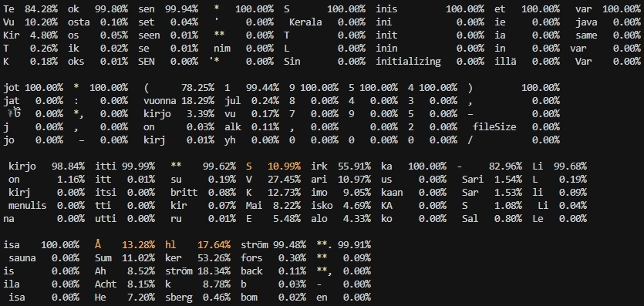
Task: Select the token 'itti'
Action: 106,166
